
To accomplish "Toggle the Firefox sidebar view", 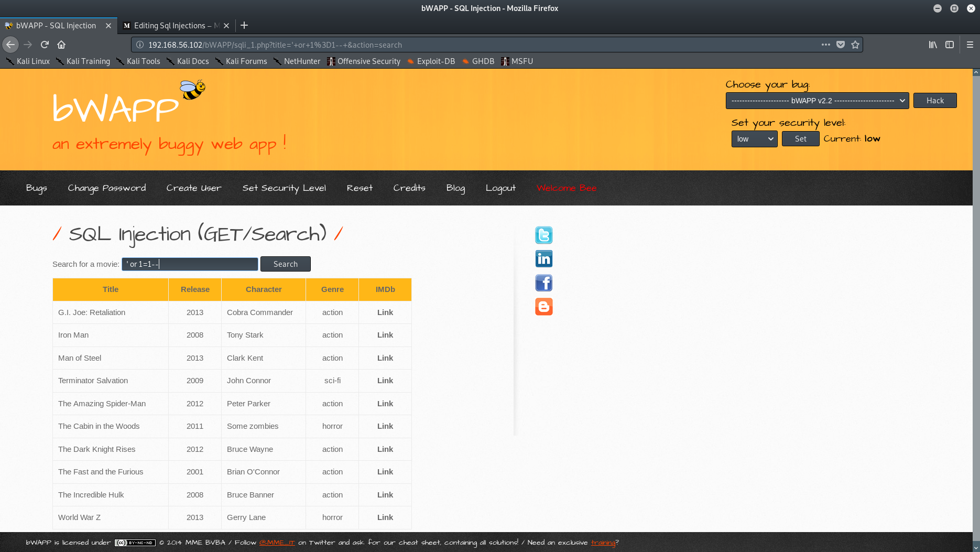I will (x=949, y=45).
